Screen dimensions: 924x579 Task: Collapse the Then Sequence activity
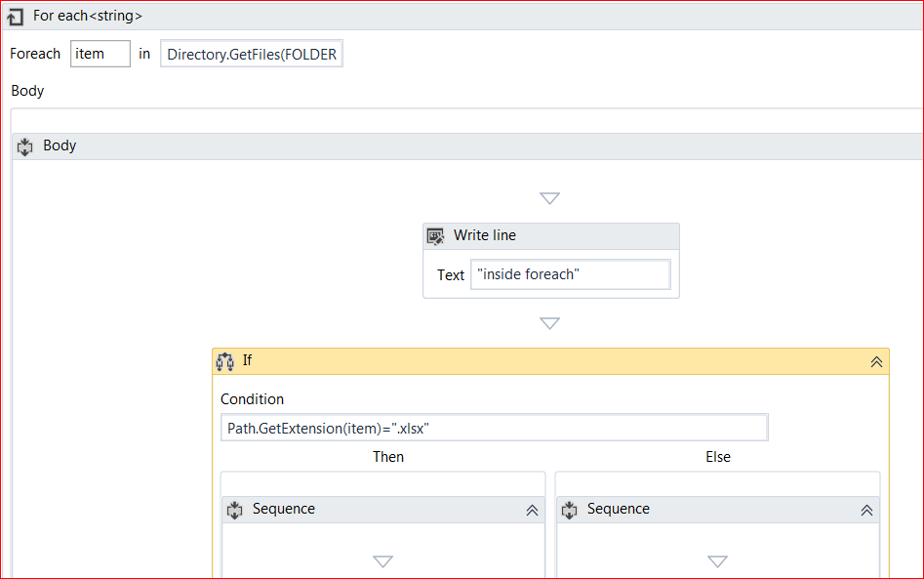(532, 510)
